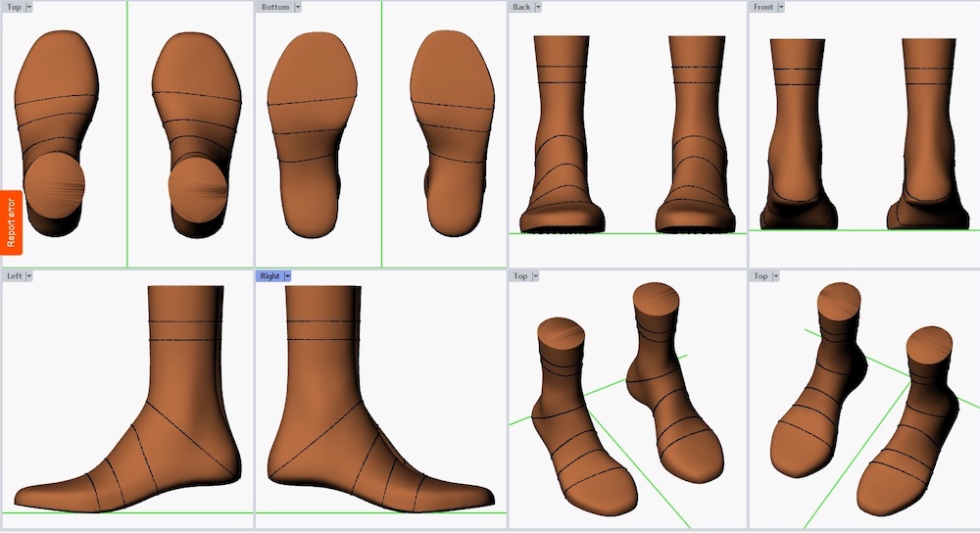Image resolution: width=980 pixels, height=533 pixels.
Task: Click the highlighted Right viewport title
Action: [x=269, y=276]
